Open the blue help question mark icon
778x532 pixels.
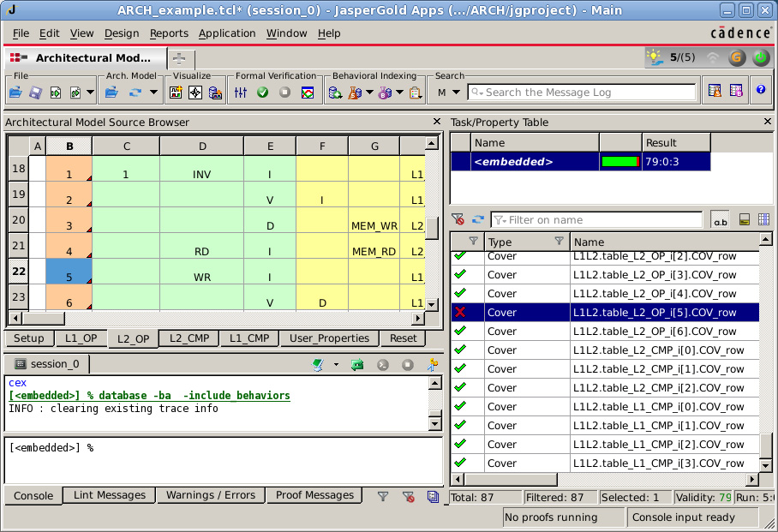761,90
